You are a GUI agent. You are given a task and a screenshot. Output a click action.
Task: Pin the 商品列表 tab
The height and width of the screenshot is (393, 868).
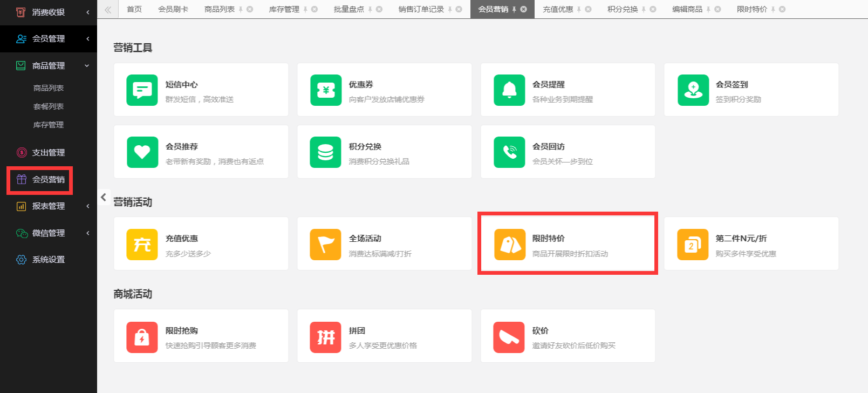pyautogui.click(x=241, y=9)
